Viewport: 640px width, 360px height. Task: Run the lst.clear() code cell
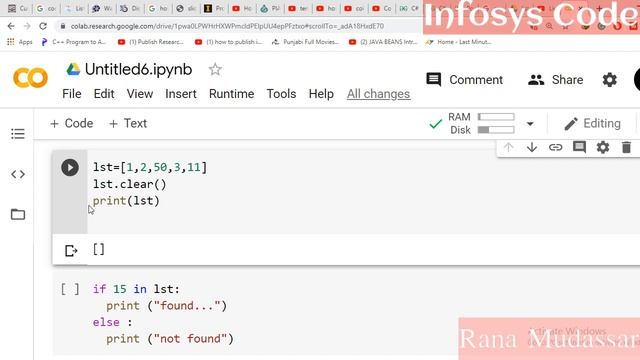tap(70, 167)
